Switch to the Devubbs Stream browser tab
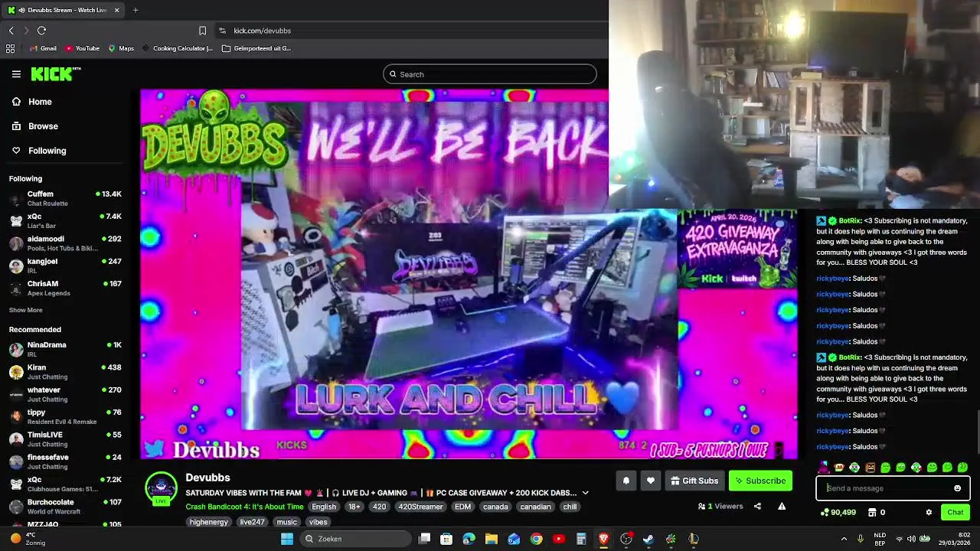980x551 pixels. coord(63,10)
